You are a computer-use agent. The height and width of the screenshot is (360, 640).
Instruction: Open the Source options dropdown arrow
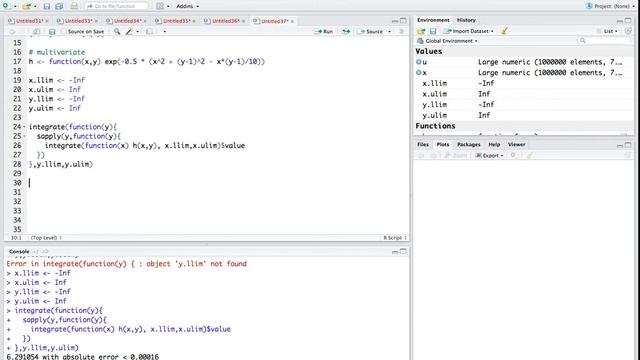[x=389, y=32]
